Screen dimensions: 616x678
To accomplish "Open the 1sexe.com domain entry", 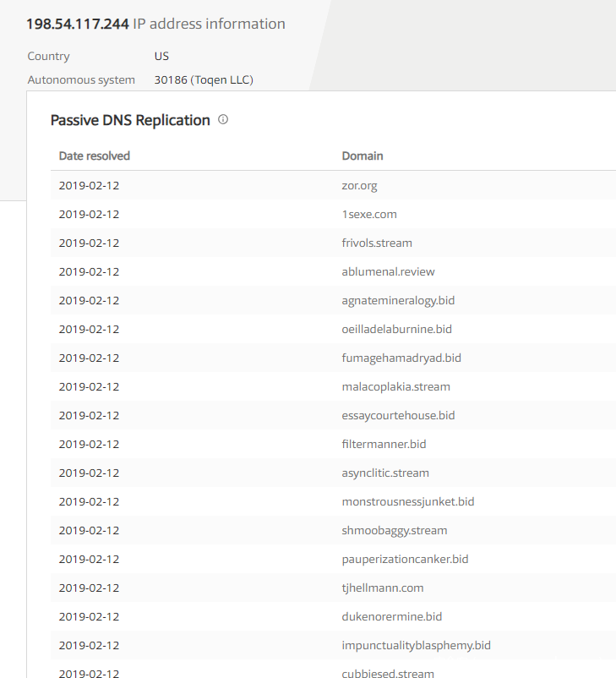I will 369,214.
